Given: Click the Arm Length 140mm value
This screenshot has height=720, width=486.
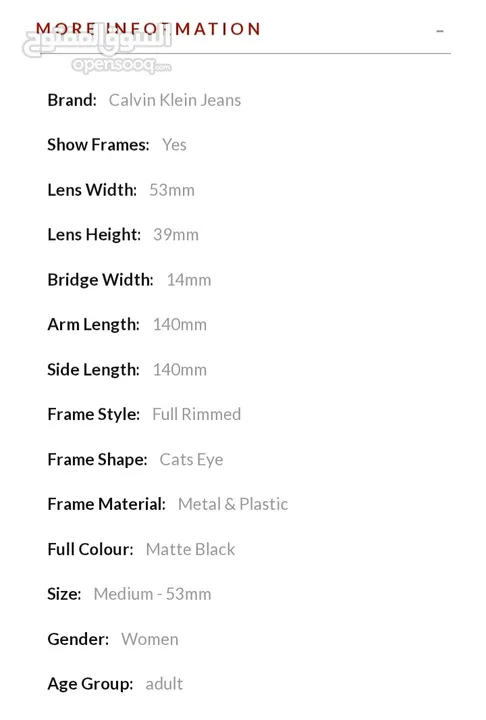Looking at the screenshot, I should [180, 325].
